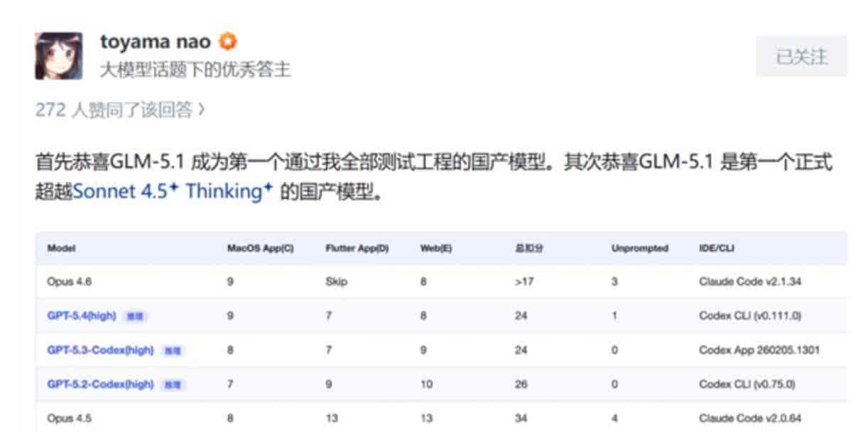Click the 大模型话题下的优秀答主 subtitle
Screen dimensions: 868x432
(x=195, y=70)
